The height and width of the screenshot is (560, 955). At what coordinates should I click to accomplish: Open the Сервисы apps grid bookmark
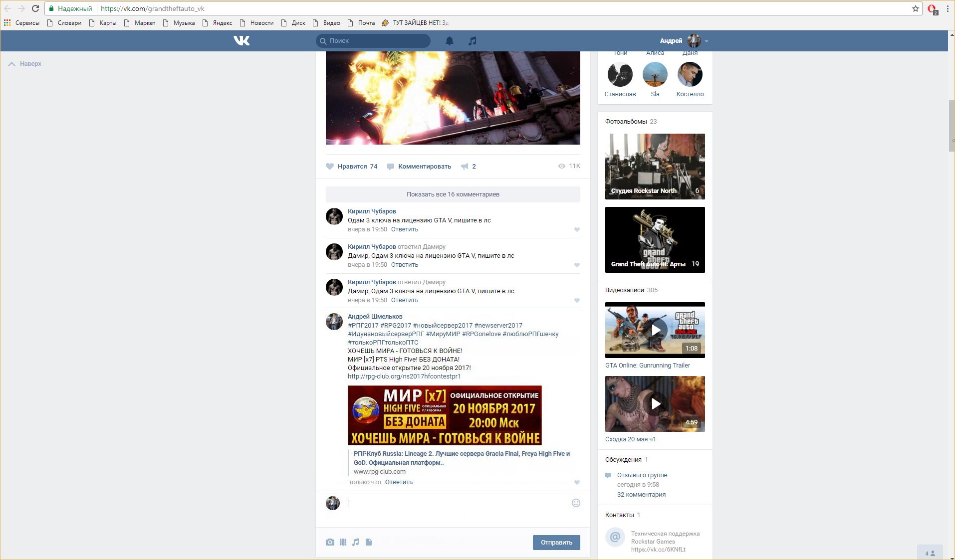22,23
